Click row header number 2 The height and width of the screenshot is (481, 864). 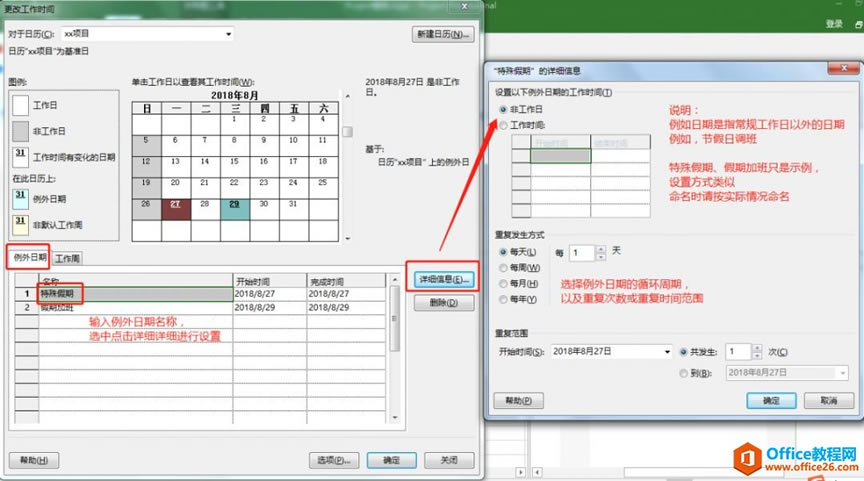click(x=26, y=307)
